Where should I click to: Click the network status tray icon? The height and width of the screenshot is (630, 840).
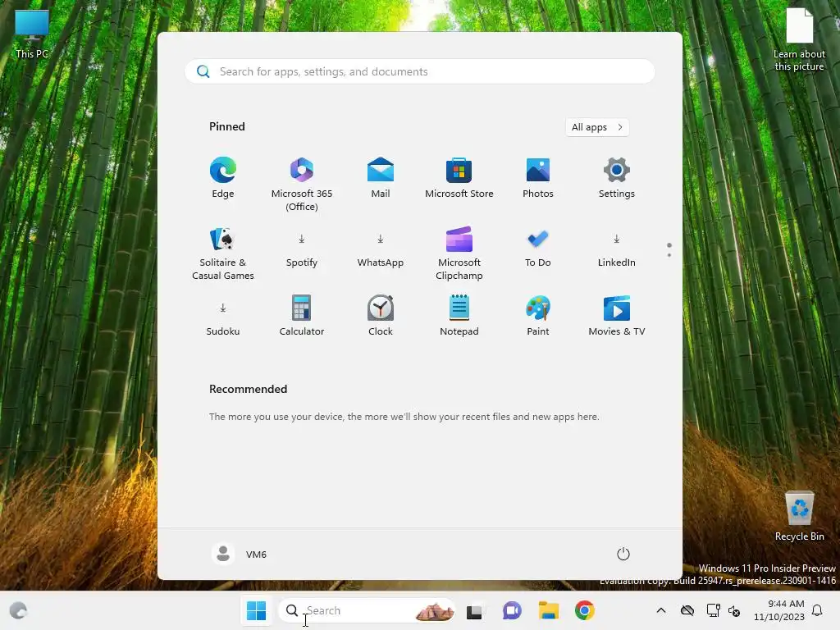click(x=713, y=610)
